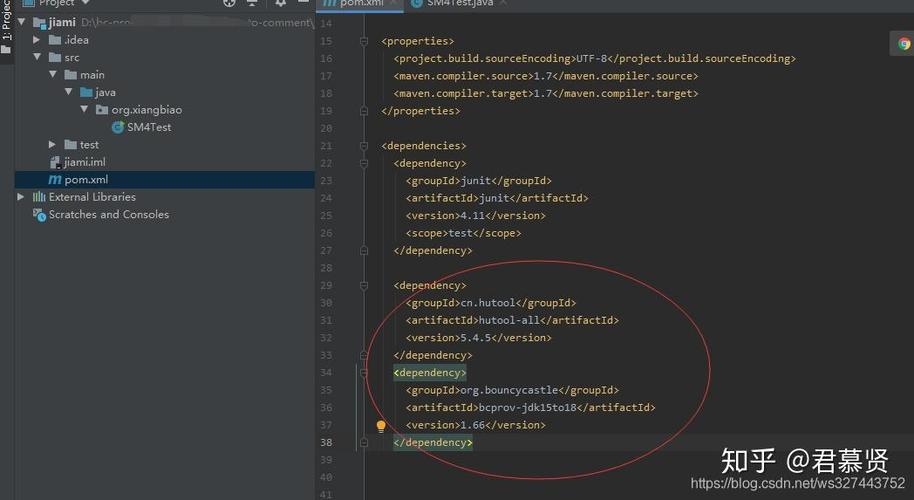Expand the External Libraries node
Viewport: 914px width, 500px height.
pyautogui.click(x=21, y=197)
